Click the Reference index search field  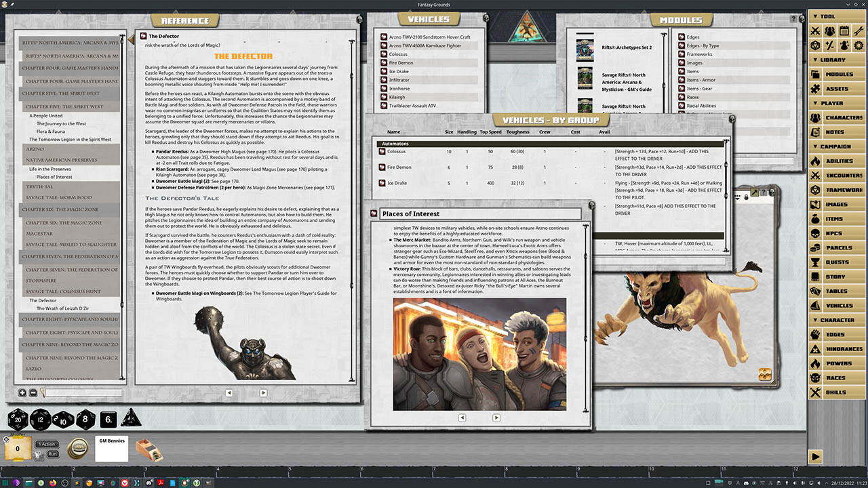(83, 392)
